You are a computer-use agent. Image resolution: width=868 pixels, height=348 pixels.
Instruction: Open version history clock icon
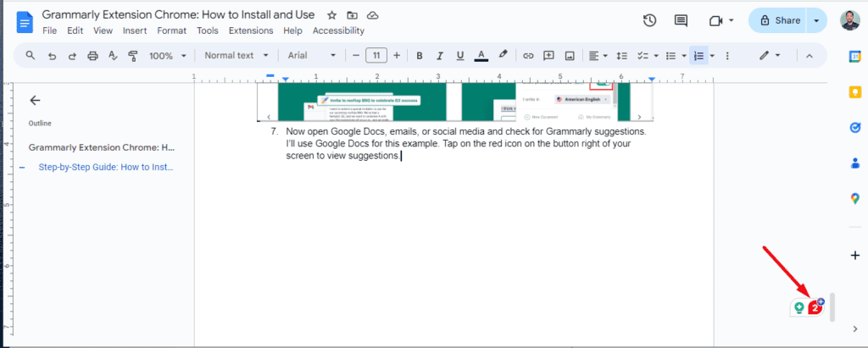tap(649, 20)
